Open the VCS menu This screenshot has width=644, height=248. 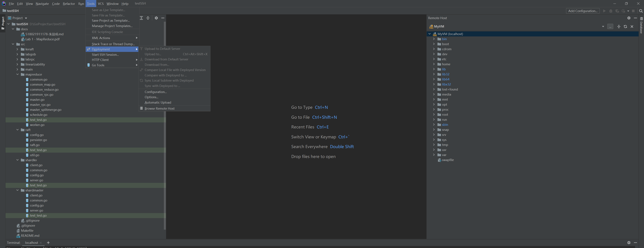[101, 4]
